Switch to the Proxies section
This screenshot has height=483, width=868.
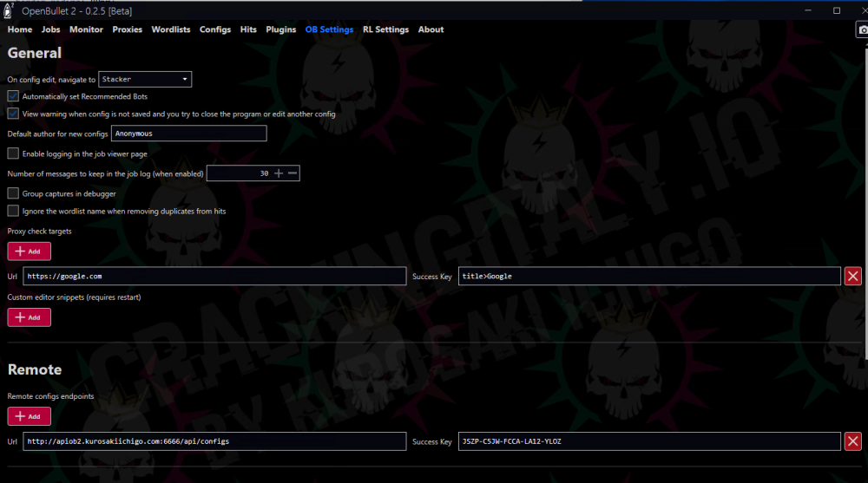click(127, 29)
